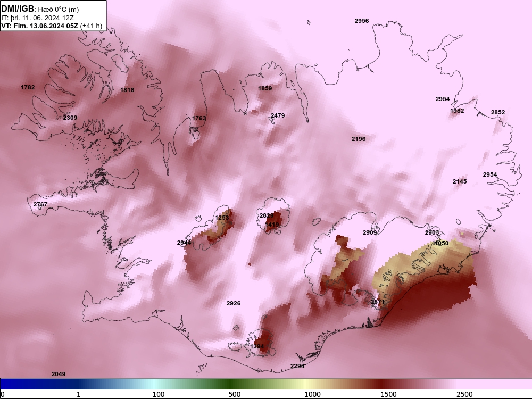Click the color scale 1 label
This screenshot has width=532, height=399.
(78, 394)
